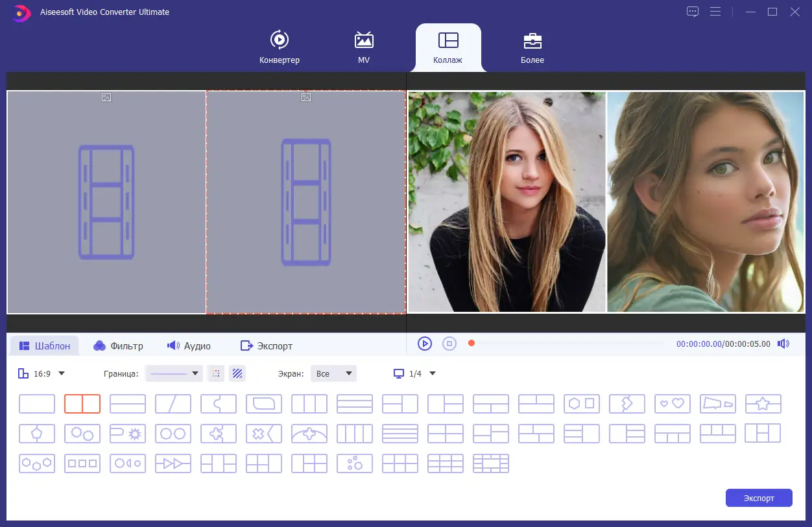Select the arch with cross template
This screenshot has width=812, height=527.
tap(309, 434)
